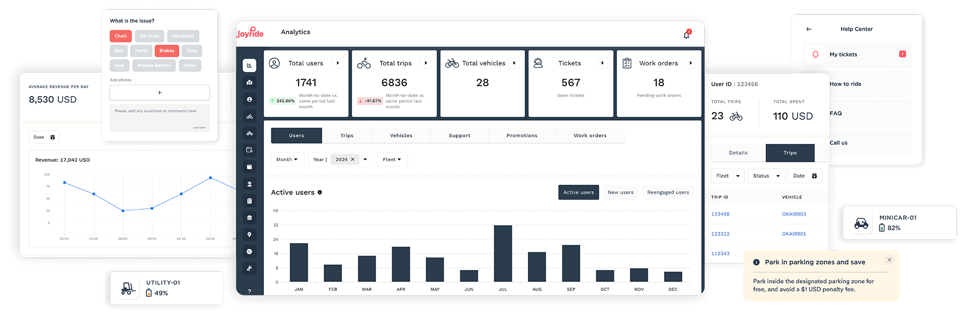Toggle the Tires issue chip
The width and height of the screenshot is (980, 315).
192,51
